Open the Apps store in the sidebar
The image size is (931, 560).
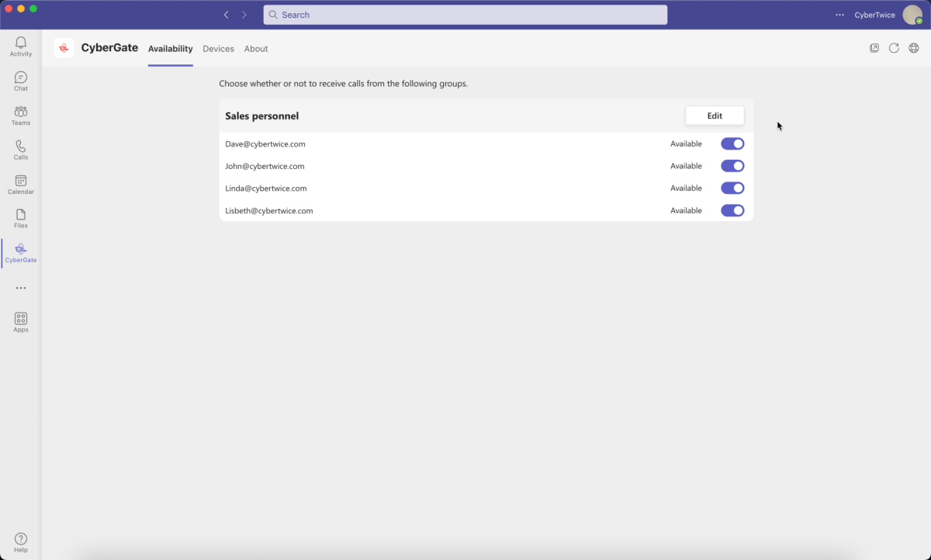click(x=21, y=322)
